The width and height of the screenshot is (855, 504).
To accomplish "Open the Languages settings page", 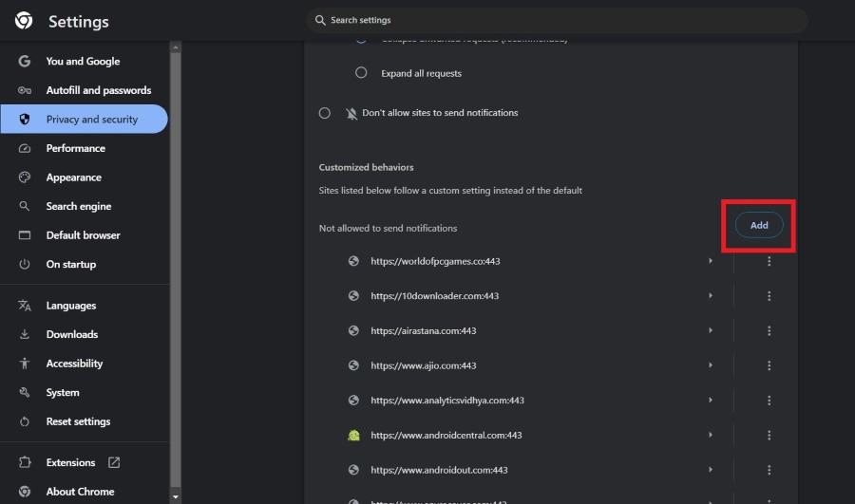I will pos(83,305).
